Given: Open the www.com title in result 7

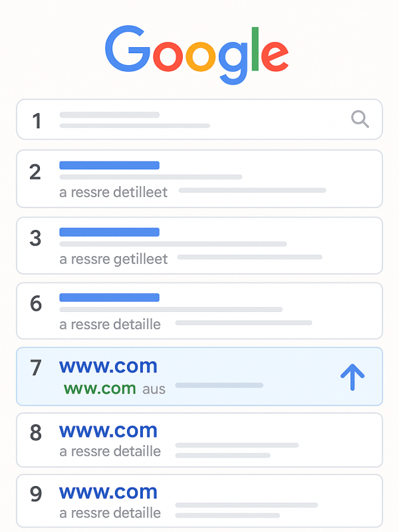Looking at the screenshot, I should point(108,366).
